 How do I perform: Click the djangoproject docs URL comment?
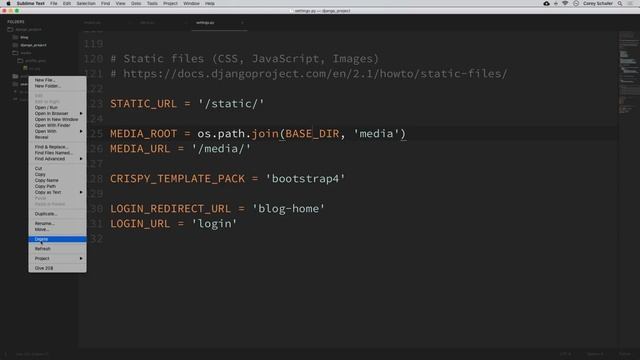[309, 74]
